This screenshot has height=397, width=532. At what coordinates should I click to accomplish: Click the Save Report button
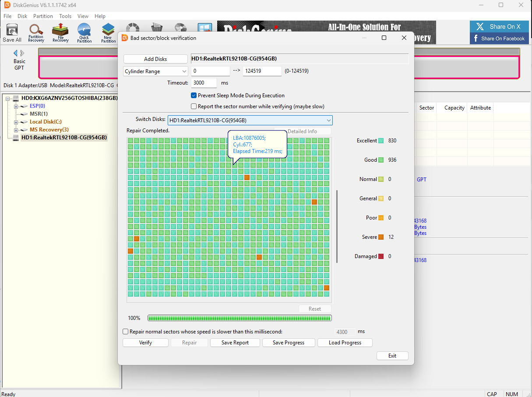click(x=235, y=343)
